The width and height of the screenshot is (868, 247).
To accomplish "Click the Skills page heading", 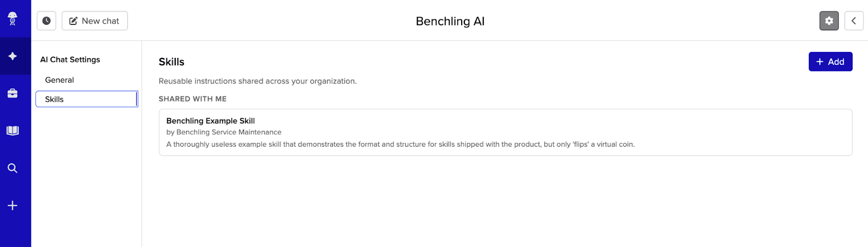I will point(171,62).
